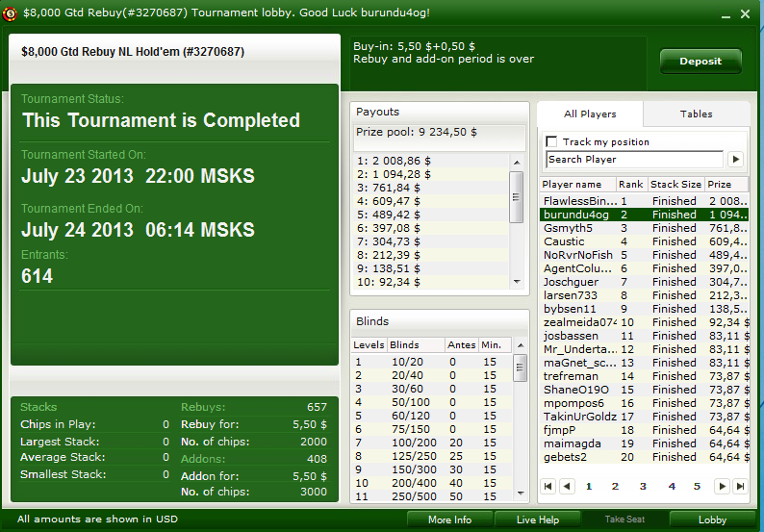This screenshot has width=764, height=532.
Task: Click blinds level 11 row 250/500
Action: [432, 496]
